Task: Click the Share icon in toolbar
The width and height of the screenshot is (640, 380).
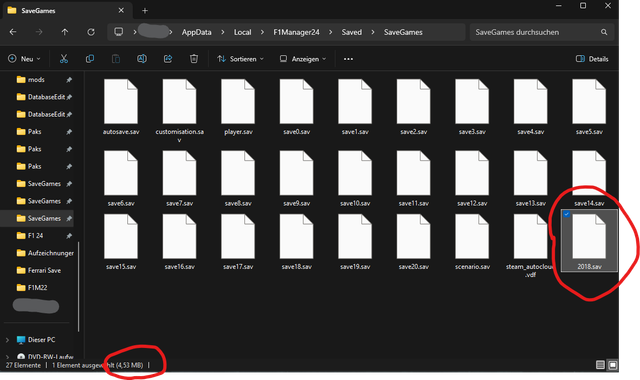Action: click(x=168, y=59)
